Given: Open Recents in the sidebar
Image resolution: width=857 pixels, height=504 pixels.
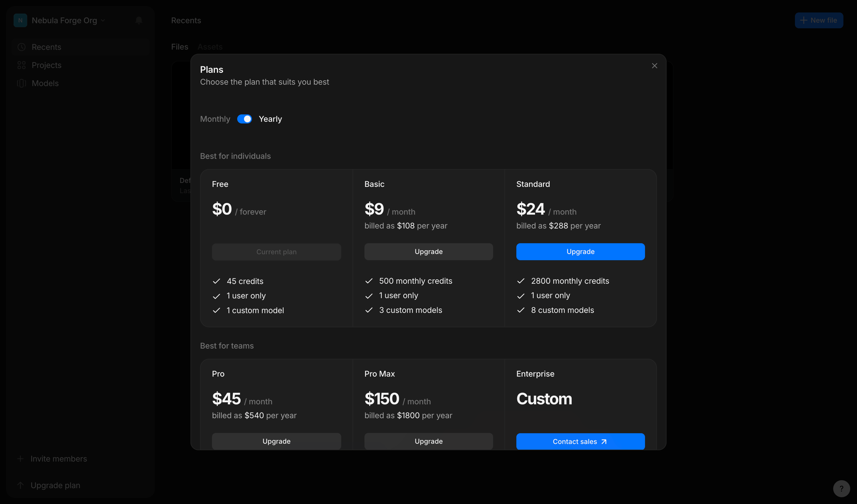Looking at the screenshot, I should 80,47.
